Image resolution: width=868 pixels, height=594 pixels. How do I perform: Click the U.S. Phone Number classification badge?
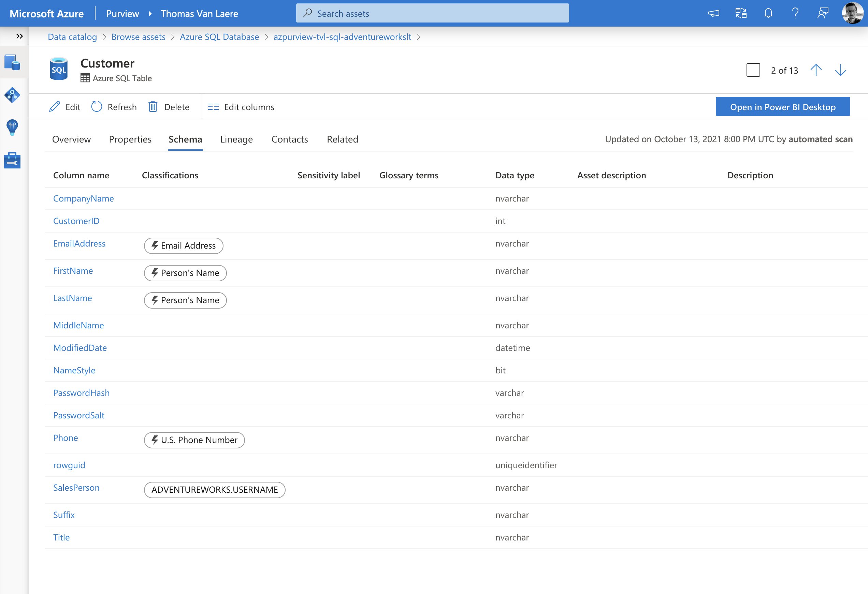pyautogui.click(x=193, y=440)
